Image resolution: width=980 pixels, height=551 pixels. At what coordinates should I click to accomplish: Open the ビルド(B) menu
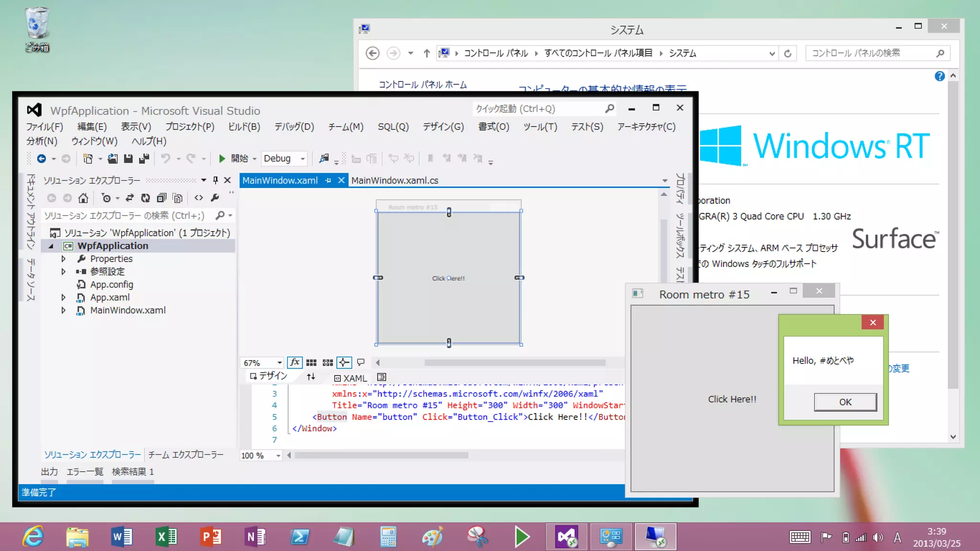244,127
